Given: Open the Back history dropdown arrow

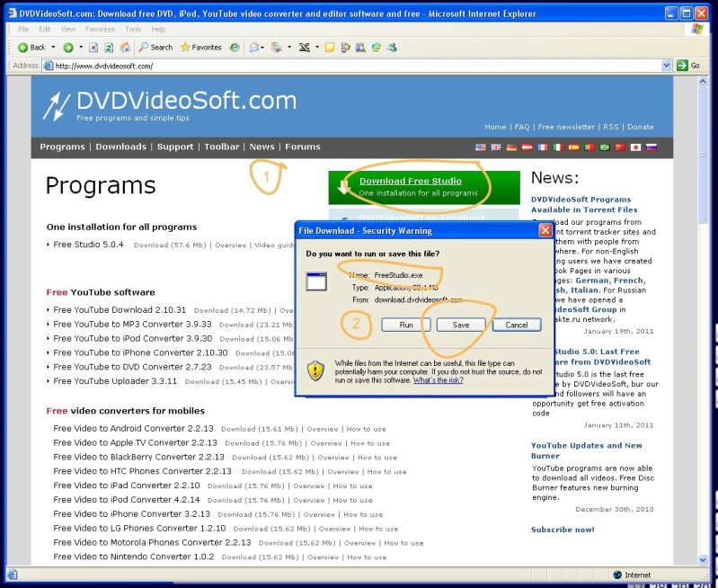Looking at the screenshot, I should [53, 48].
